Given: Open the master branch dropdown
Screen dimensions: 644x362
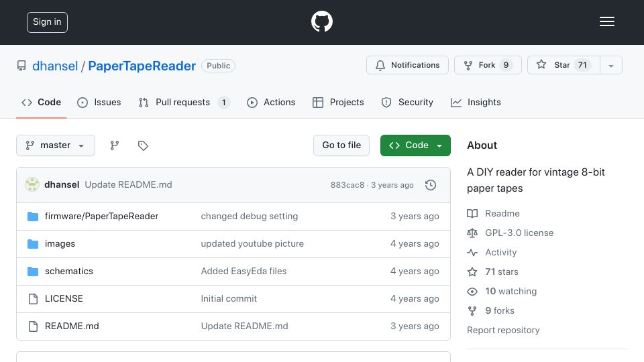Looking at the screenshot, I should (x=56, y=145).
